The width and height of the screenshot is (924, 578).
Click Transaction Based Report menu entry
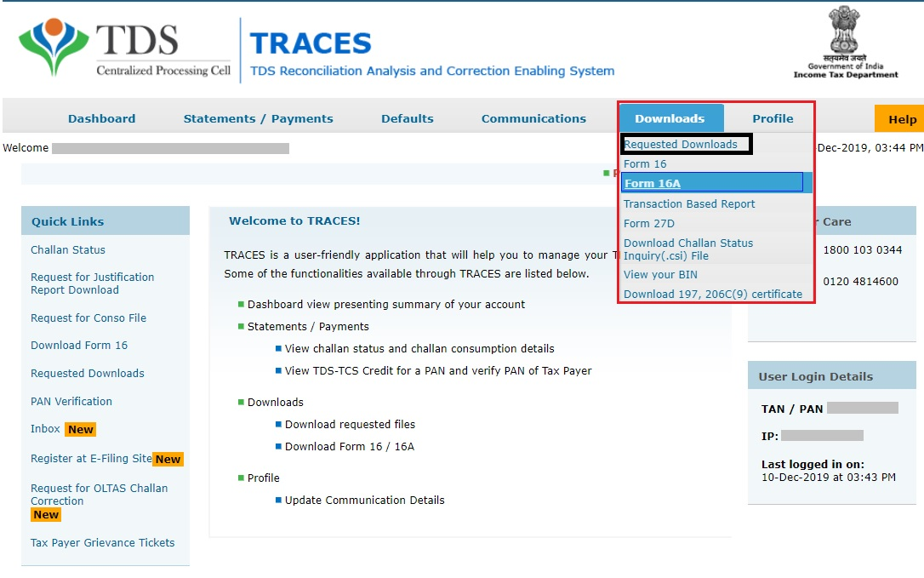tap(688, 203)
